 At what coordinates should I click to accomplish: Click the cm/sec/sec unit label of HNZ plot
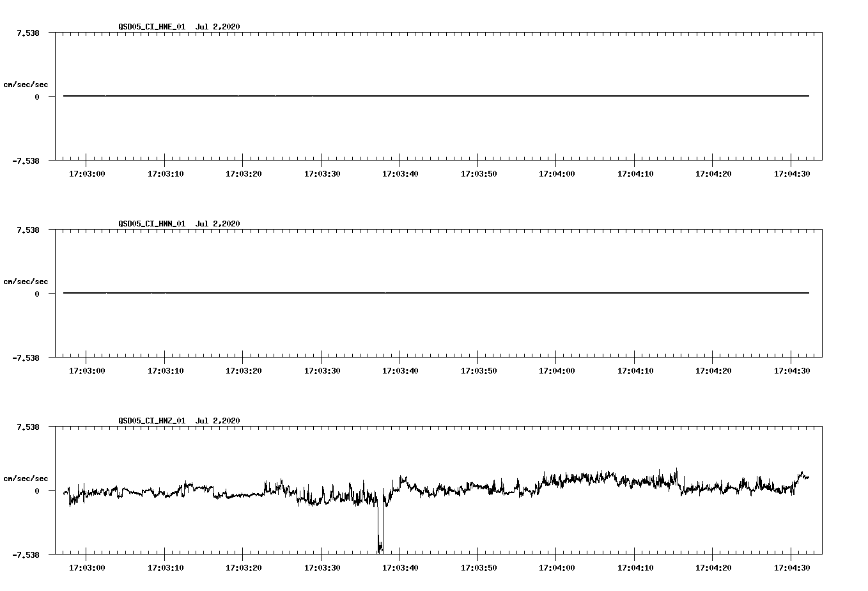pos(26,478)
